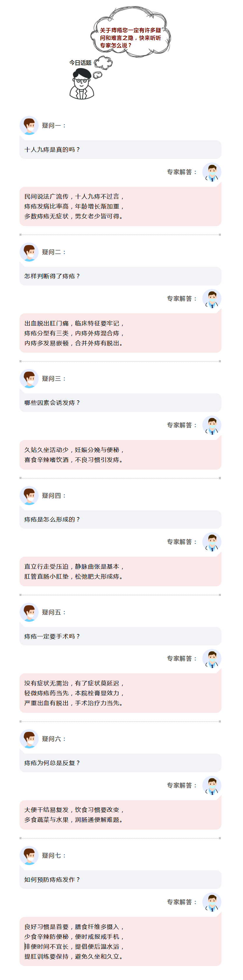Click the questioner avatar beside 疑问七
Viewport: 243px width, 980px height.
pyautogui.click(x=29, y=855)
